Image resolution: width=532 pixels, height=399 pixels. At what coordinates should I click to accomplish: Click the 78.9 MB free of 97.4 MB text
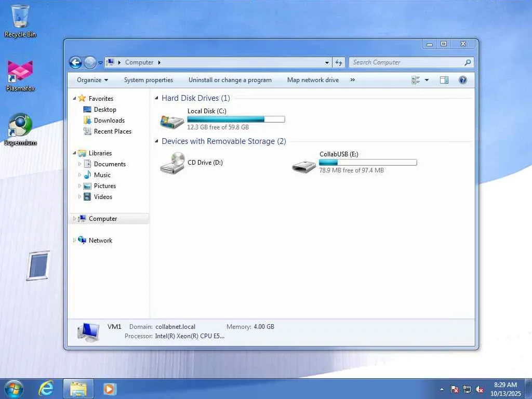tap(352, 170)
